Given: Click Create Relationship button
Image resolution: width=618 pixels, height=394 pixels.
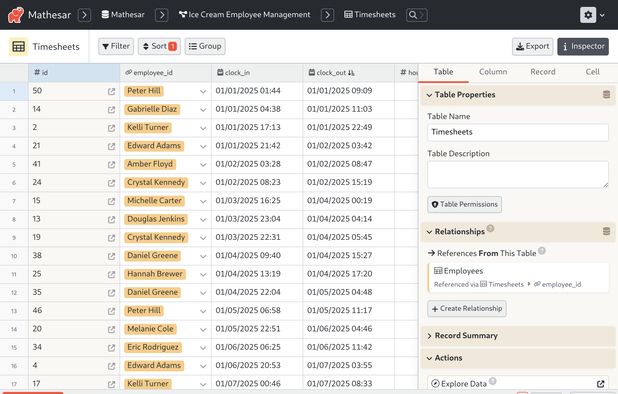Looking at the screenshot, I should 467,309.
